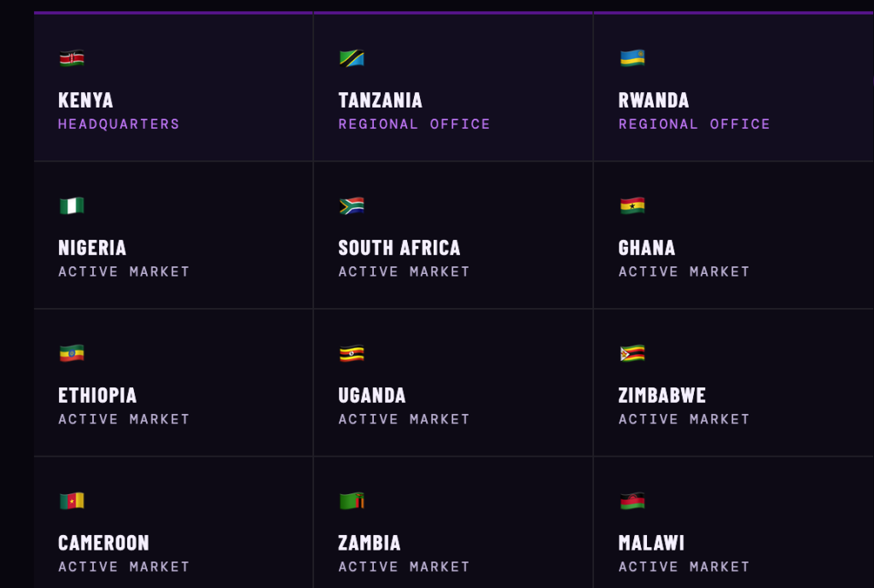Click REGIONAL OFFICE label under Rwanda
This screenshot has width=874, height=588.
click(x=694, y=125)
